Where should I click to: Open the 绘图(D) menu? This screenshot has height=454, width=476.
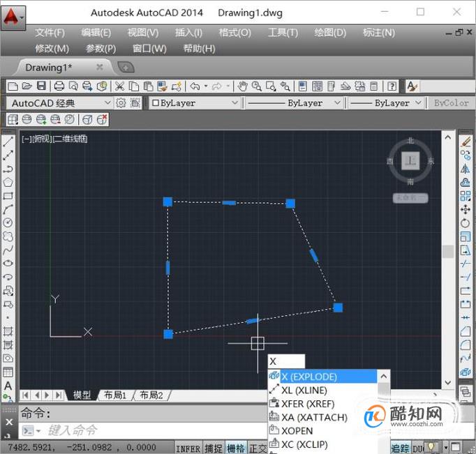330,33
